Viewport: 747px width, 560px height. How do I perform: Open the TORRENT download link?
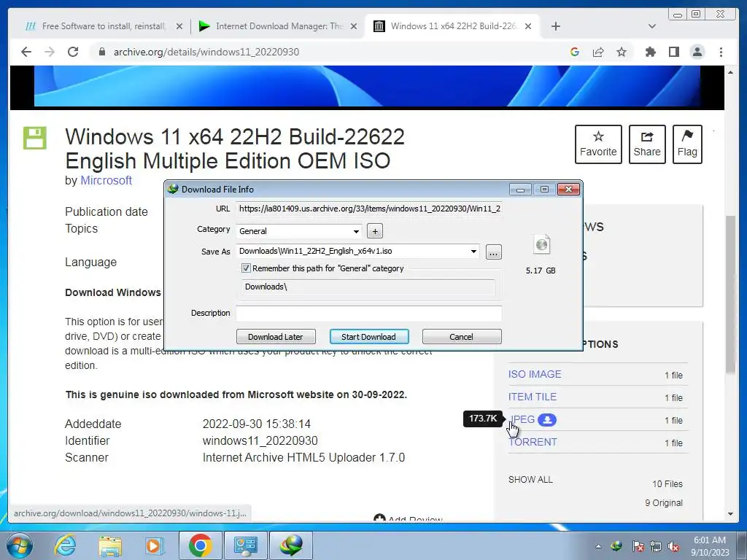pos(533,442)
